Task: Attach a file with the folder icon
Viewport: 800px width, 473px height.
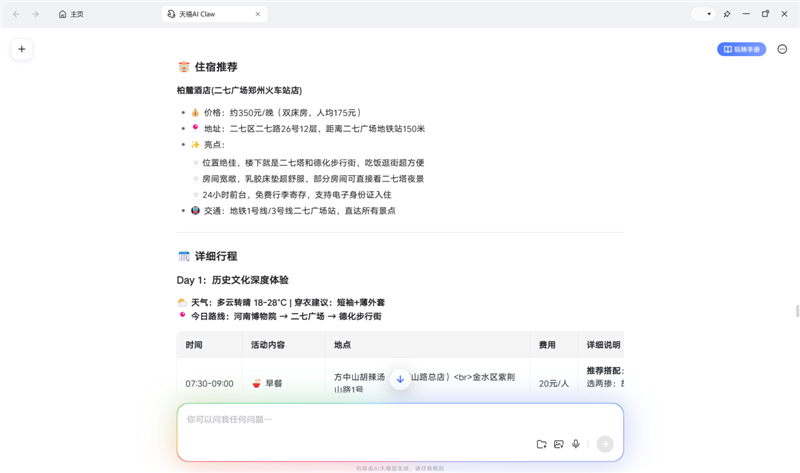Action: point(541,444)
